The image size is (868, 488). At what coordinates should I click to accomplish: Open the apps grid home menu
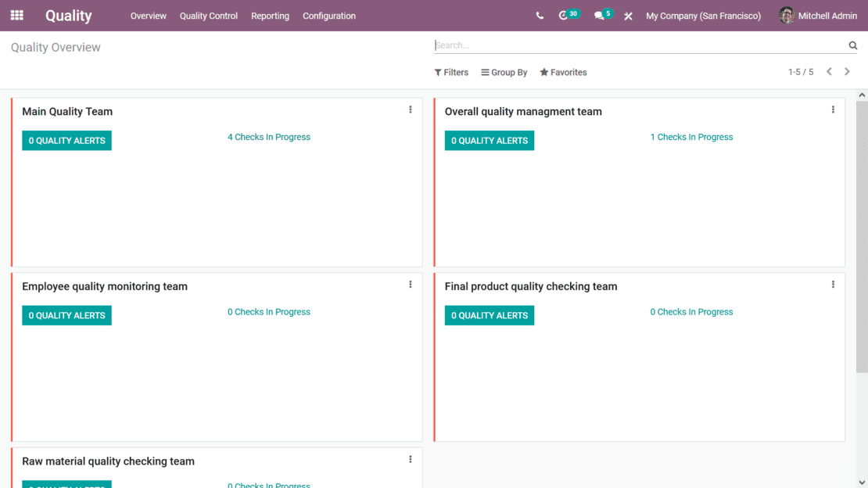pos(16,16)
